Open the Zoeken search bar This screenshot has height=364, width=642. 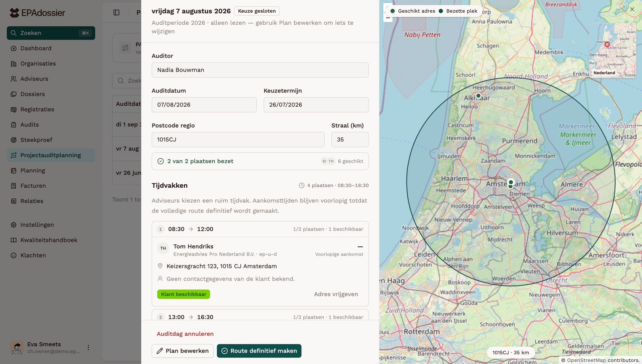51,33
